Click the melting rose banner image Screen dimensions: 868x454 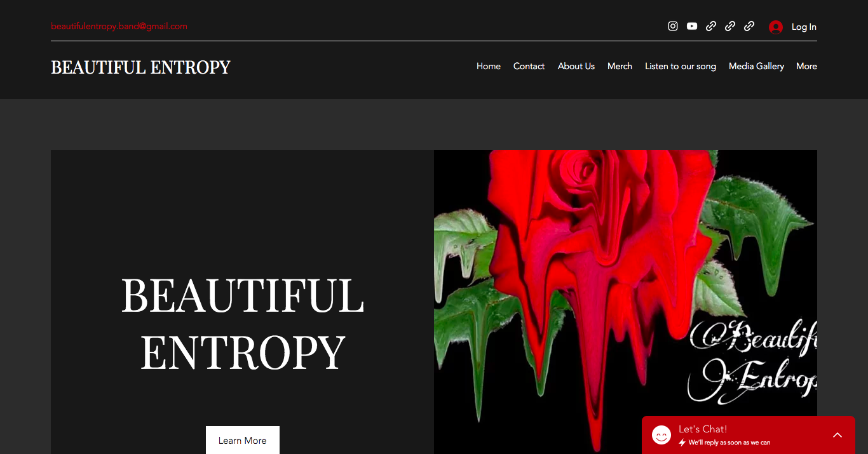(x=625, y=302)
